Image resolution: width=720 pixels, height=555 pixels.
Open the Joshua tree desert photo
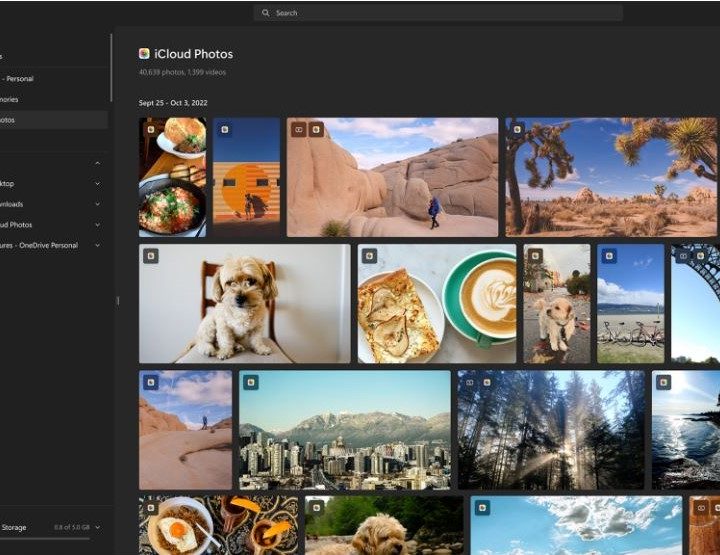[611, 177]
